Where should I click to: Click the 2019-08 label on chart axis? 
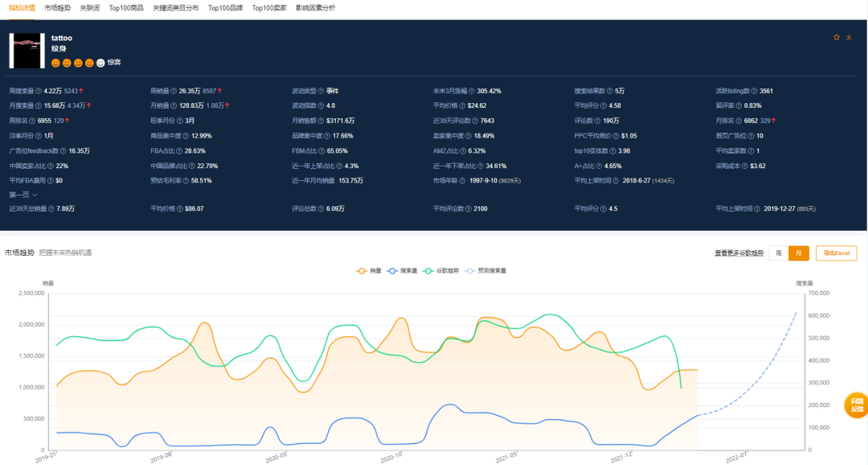pos(161,457)
